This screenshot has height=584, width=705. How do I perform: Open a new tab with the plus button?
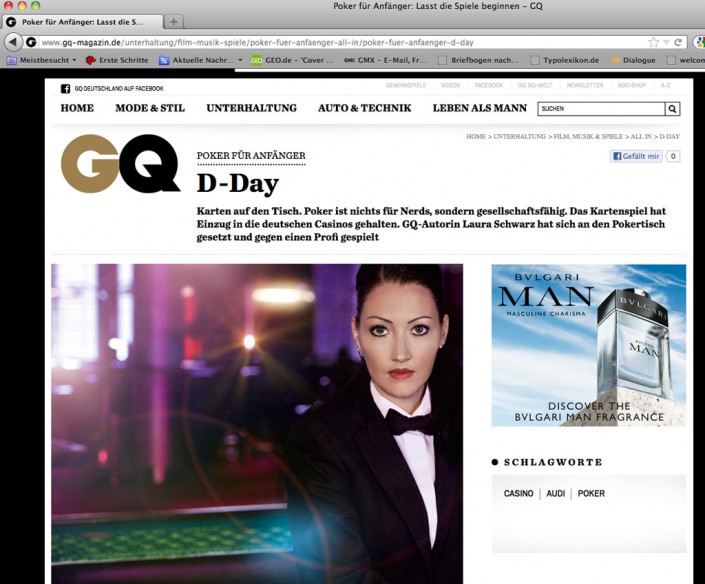coord(173,21)
